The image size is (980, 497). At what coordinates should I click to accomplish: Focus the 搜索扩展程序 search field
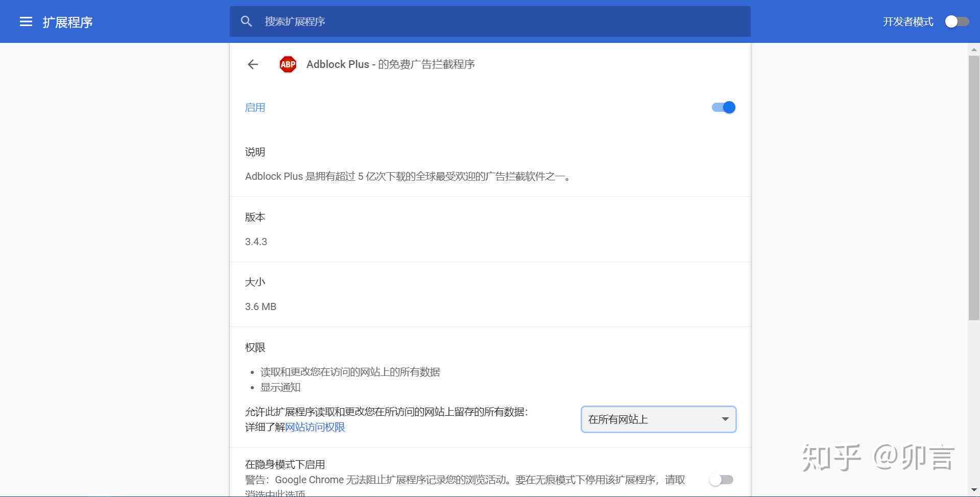pyautogui.click(x=490, y=21)
